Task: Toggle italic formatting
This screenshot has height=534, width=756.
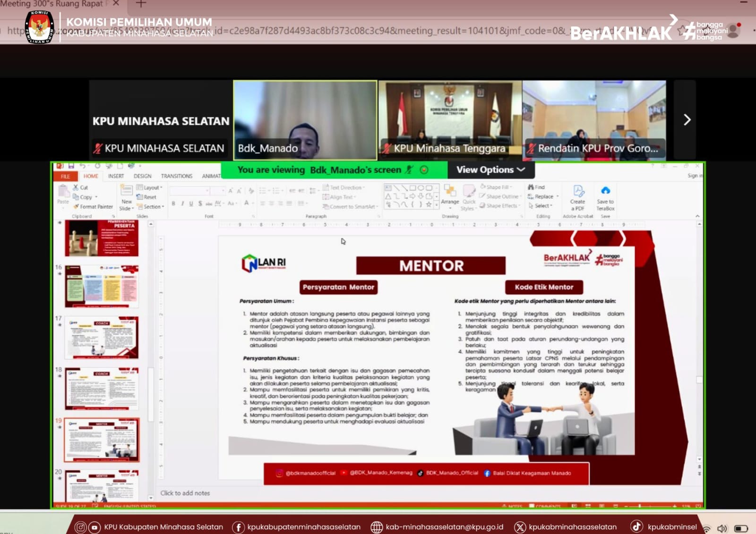Action: 182,203
